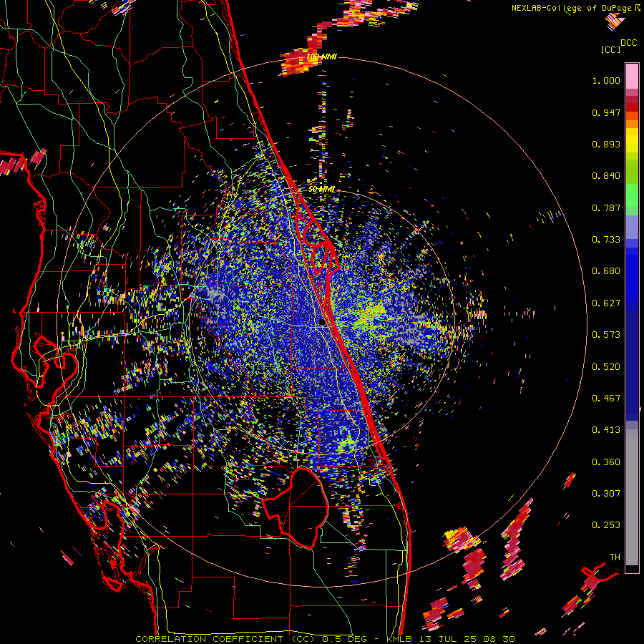Select the 0.467 legend value
Image resolution: width=644 pixels, height=644 pixels.
(606, 399)
